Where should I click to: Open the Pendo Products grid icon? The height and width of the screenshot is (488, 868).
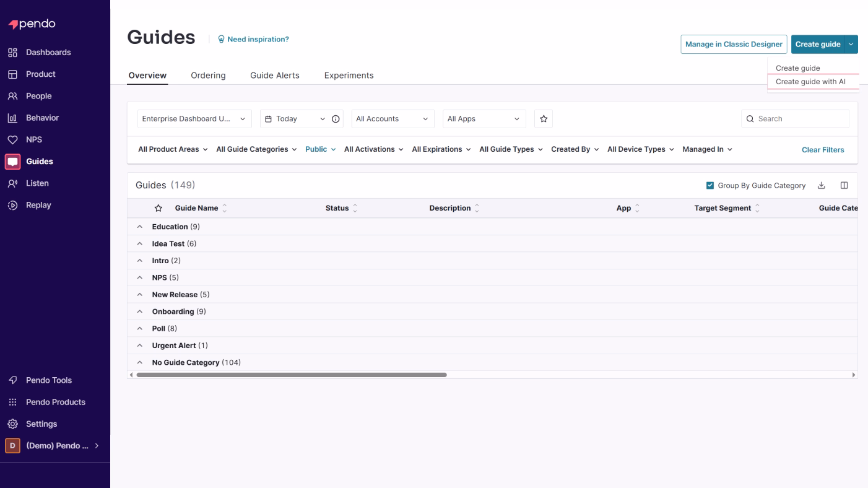tap(12, 403)
